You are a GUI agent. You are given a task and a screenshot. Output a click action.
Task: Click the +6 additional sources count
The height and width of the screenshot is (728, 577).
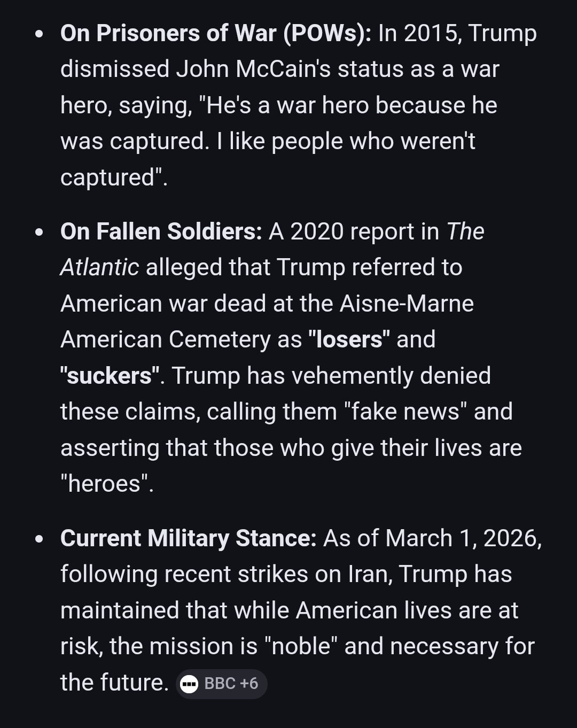pyautogui.click(x=249, y=684)
